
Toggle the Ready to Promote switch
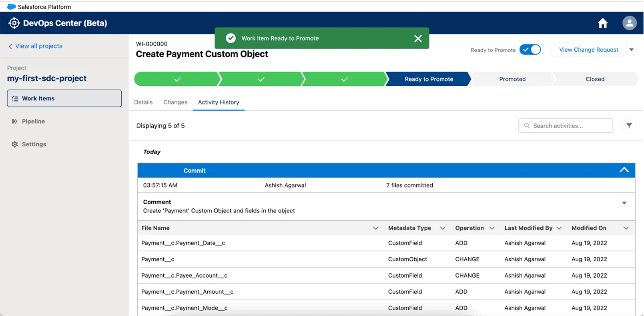tap(530, 50)
